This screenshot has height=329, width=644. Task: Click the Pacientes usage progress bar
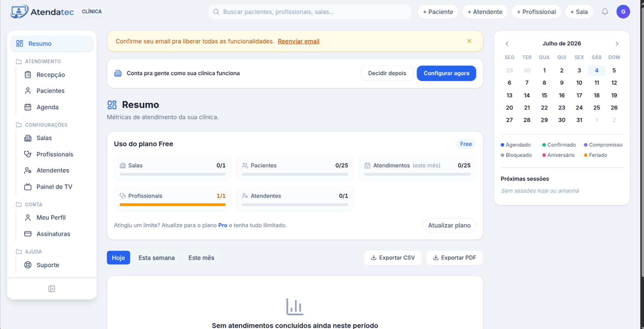tap(295, 174)
